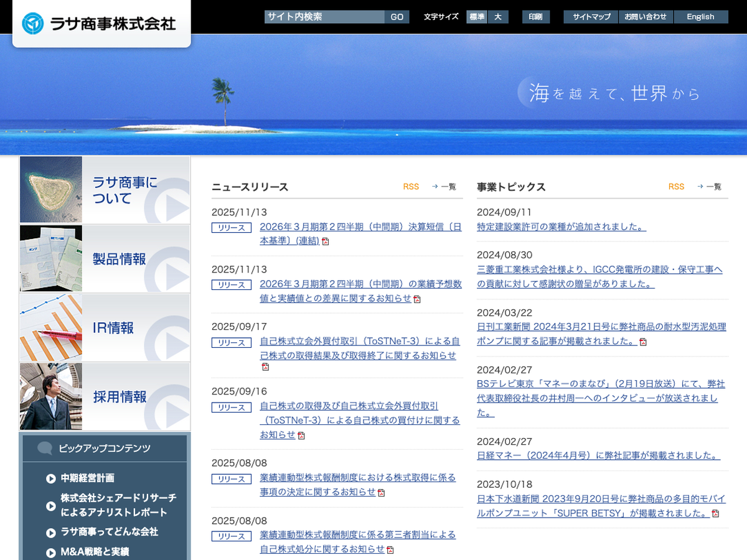Switch text size to 大
This screenshot has height=560, width=747.
(x=497, y=17)
